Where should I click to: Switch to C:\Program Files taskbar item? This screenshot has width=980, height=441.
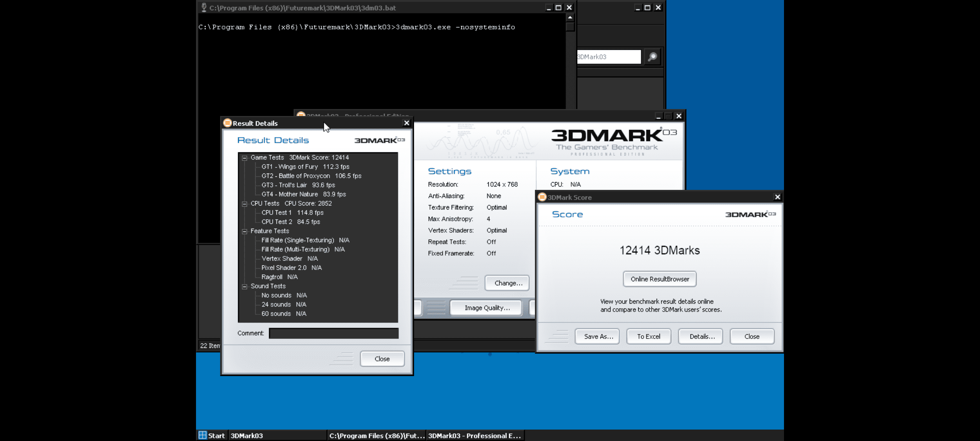coord(376,435)
